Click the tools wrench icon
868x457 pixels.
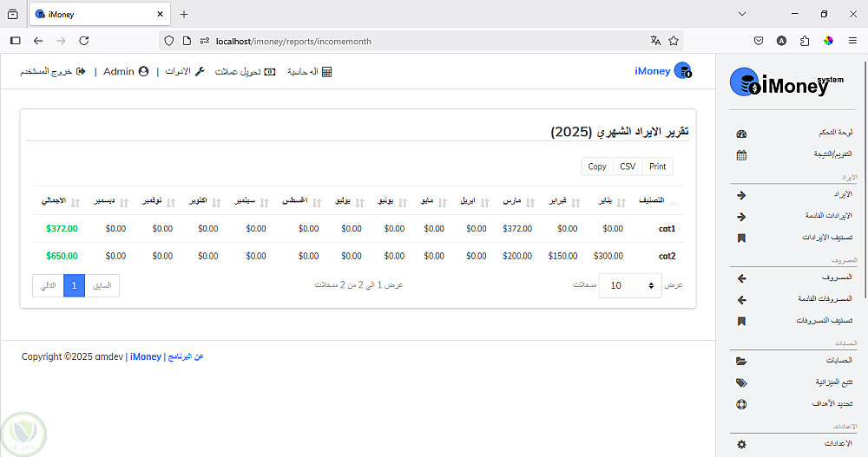pyautogui.click(x=200, y=71)
